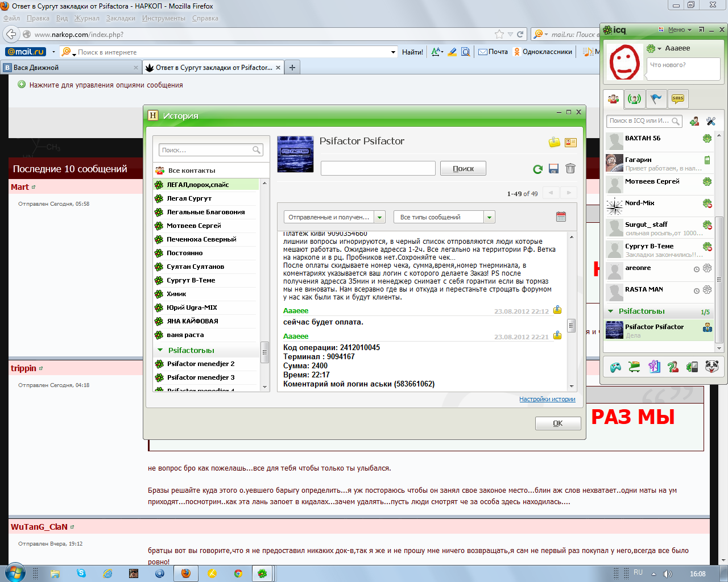Refresh the history with the green arrow
Viewport: 728px width, 582px height.
(x=537, y=169)
